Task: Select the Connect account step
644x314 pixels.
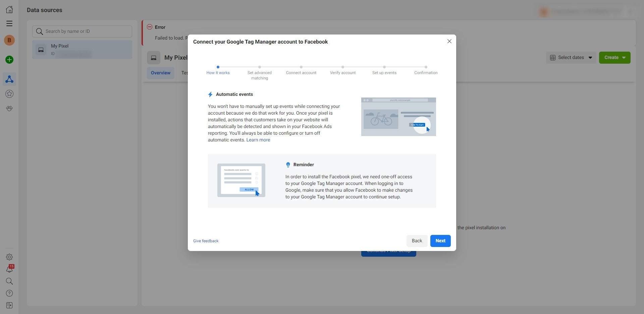Action: tap(301, 70)
